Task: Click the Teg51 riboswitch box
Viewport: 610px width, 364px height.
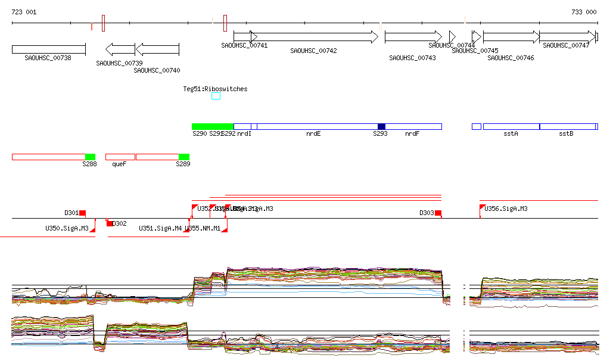Action: coord(216,96)
